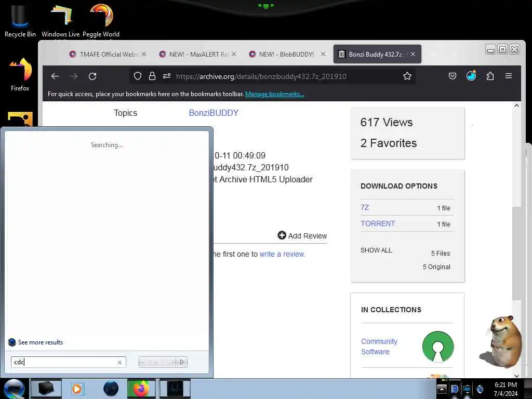
Task: Click the action center flag tray icon
Action: (455, 389)
